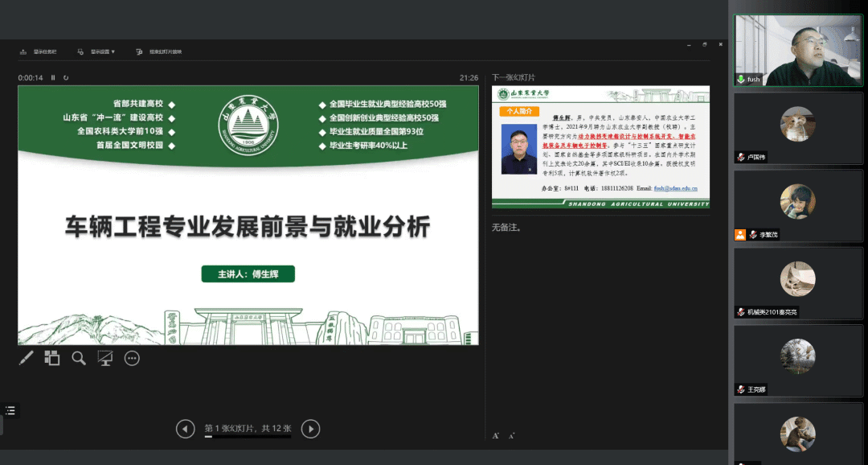Toggle 王克娜's microphone
Viewport: 868px width, 465px height.
(740, 389)
